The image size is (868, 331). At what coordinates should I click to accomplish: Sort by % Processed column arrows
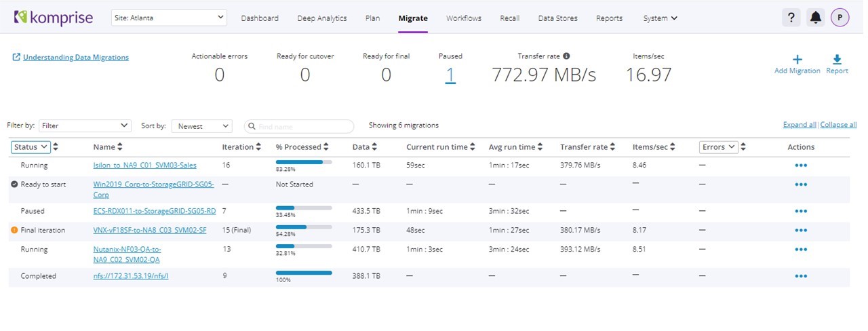point(326,147)
